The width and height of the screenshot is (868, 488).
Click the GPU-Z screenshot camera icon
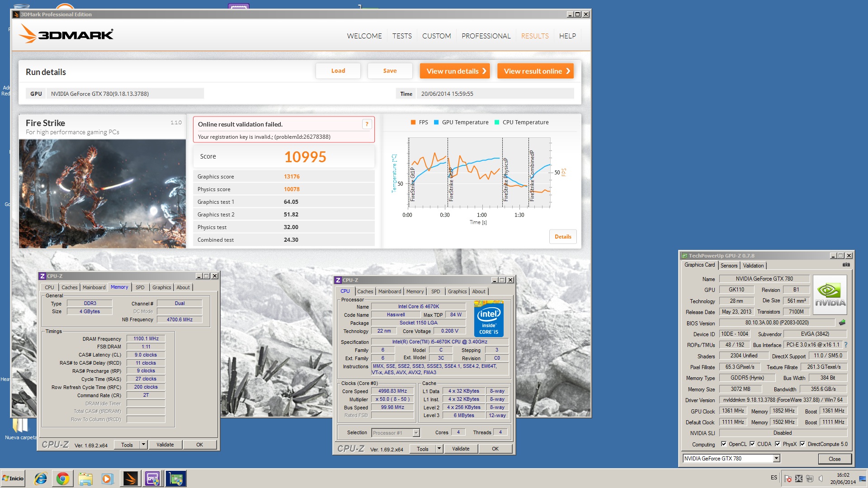click(846, 265)
